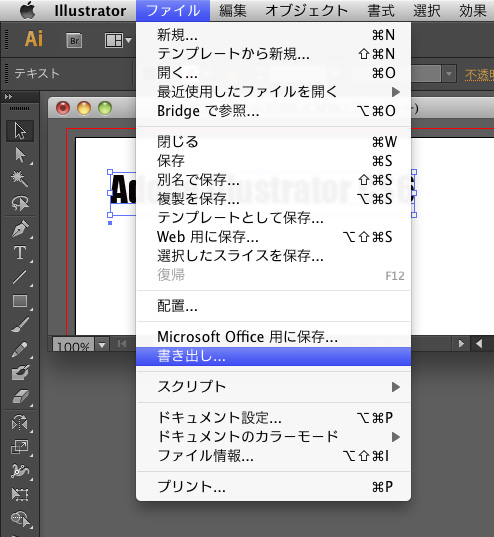The width and height of the screenshot is (494, 537).
Task: Choose テンプレートとして保存...
Action: pos(273,217)
